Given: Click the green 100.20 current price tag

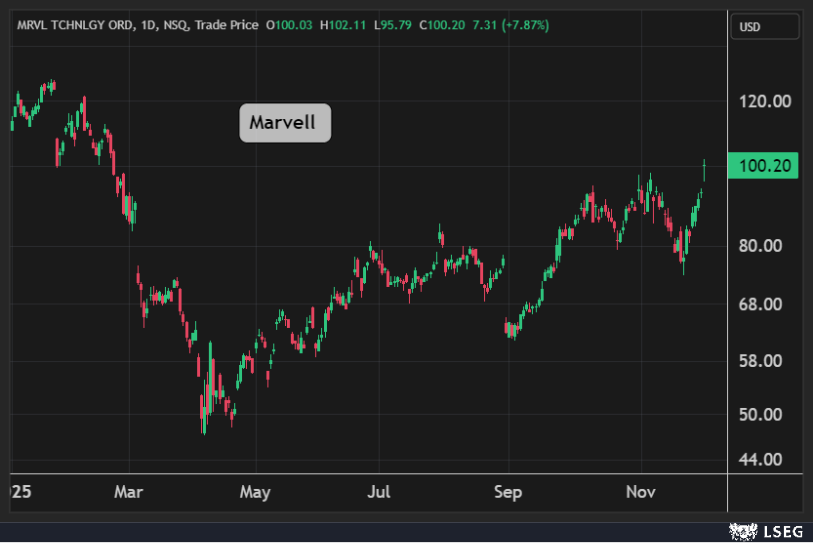Looking at the screenshot, I should (x=765, y=166).
